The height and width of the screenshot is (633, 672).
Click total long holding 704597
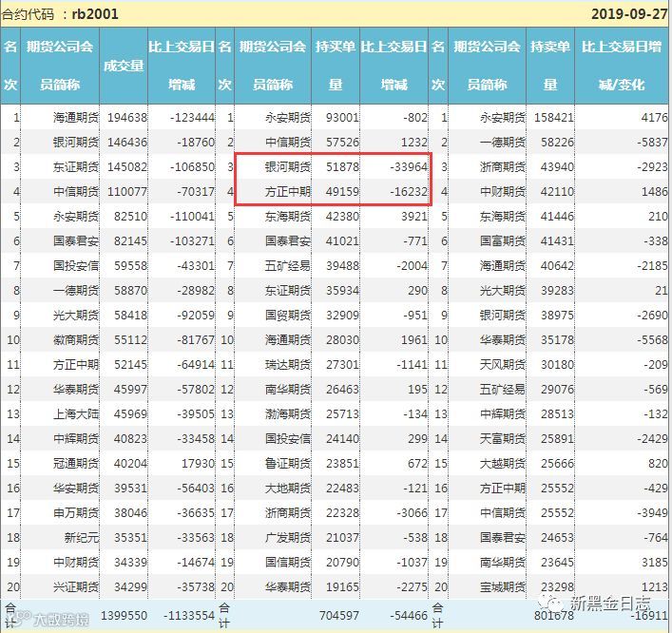(x=339, y=616)
